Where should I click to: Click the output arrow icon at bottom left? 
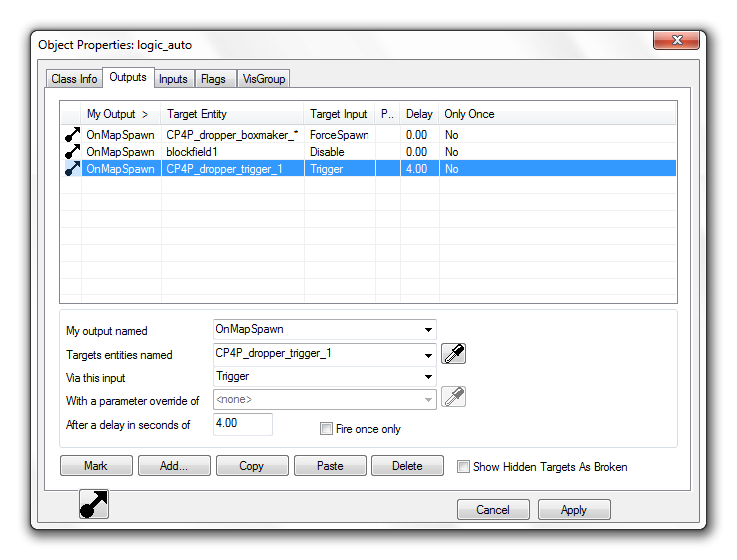click(x=94, y=505)
